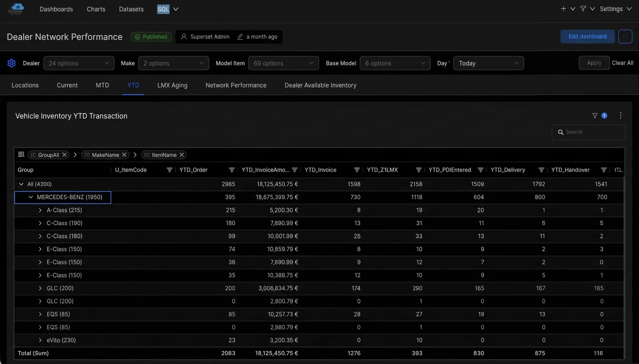Open the Dashboards menu
639x364 pixels.
click(x=56, y=9)
